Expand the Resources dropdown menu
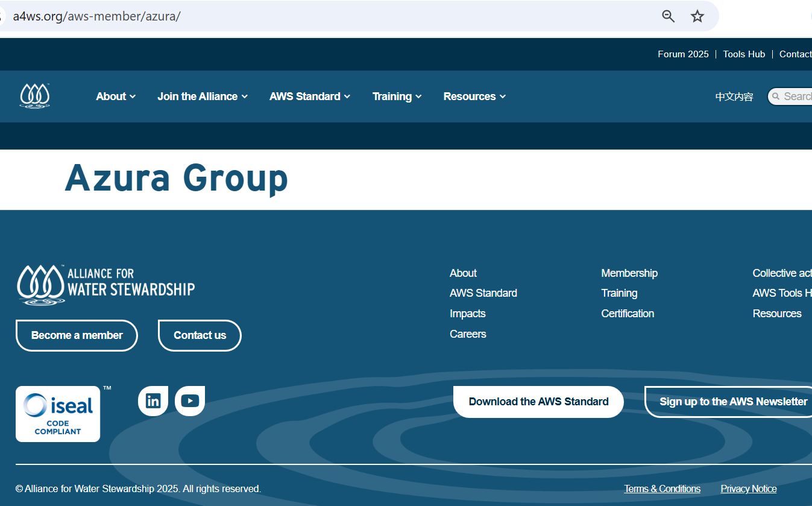Screen dimensions: 812x506 [474, 96]
